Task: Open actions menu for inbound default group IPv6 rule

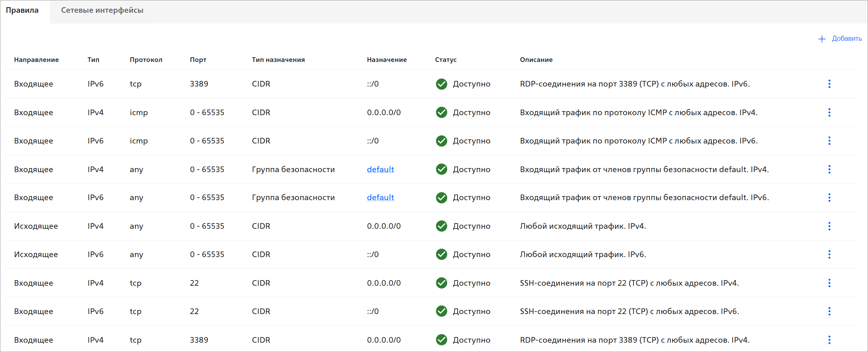Action: tap(829, 198)
